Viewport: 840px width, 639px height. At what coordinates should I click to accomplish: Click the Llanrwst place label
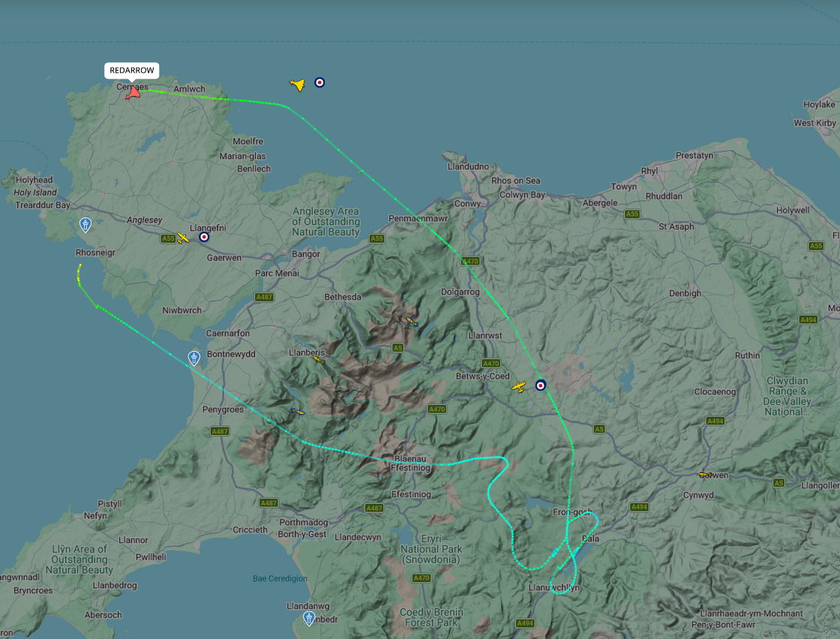click(x=485, y=335)
